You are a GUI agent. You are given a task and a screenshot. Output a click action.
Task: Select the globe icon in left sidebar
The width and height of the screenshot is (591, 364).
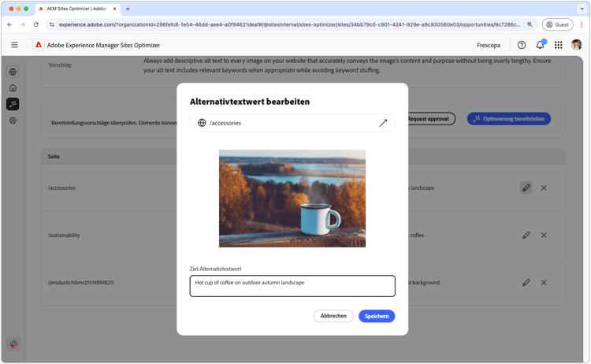(13, 72)
